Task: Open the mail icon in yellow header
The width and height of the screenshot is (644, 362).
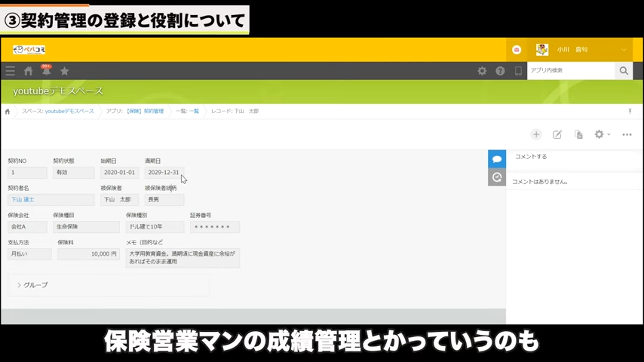Action: (x=517, y=50)
